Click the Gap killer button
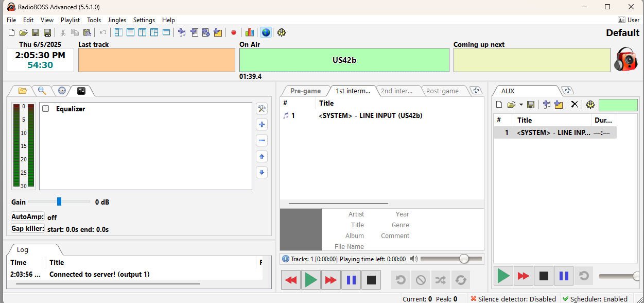The height and width of the screenshot is (303, 644). 28,228
